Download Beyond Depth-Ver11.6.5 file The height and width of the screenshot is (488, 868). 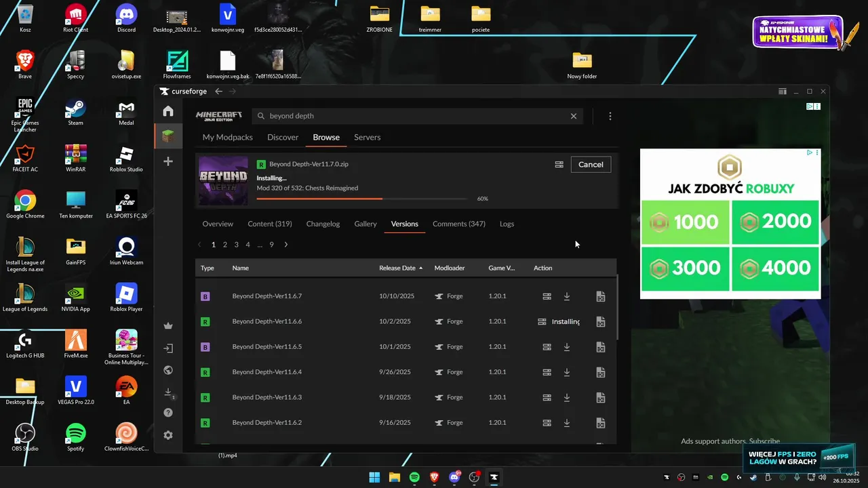point(567,347)
